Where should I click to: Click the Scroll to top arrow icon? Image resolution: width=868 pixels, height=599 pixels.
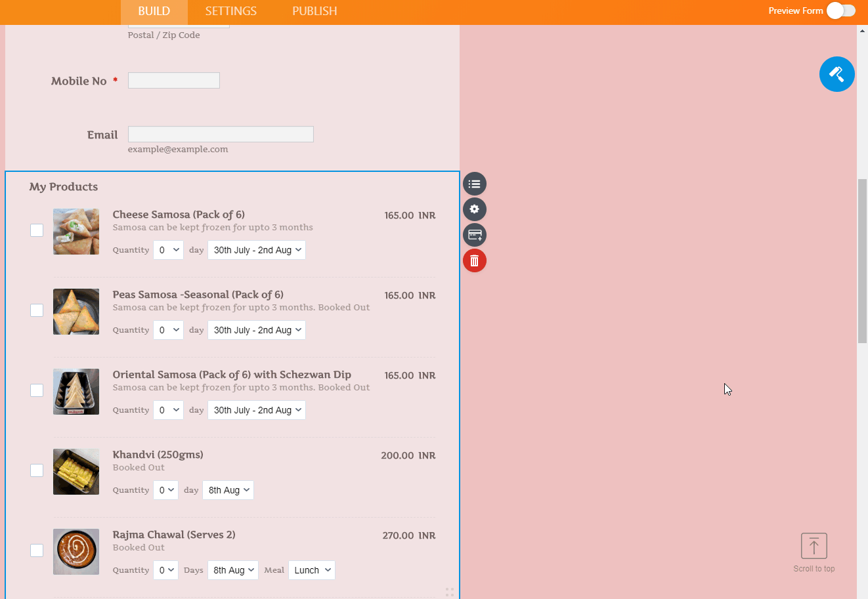(814, 546)
